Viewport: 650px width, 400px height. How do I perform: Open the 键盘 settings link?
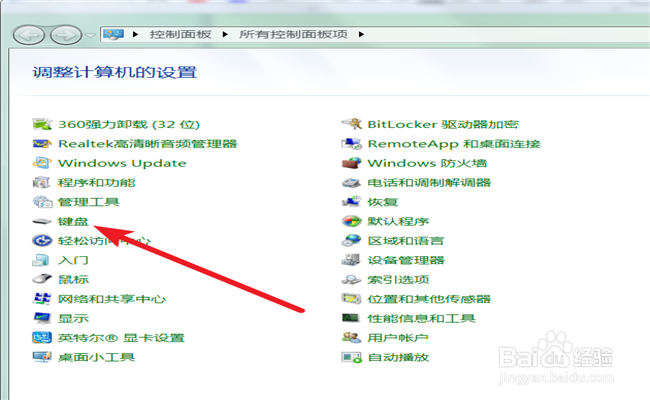pyautogui.click(x=73, y=221)
